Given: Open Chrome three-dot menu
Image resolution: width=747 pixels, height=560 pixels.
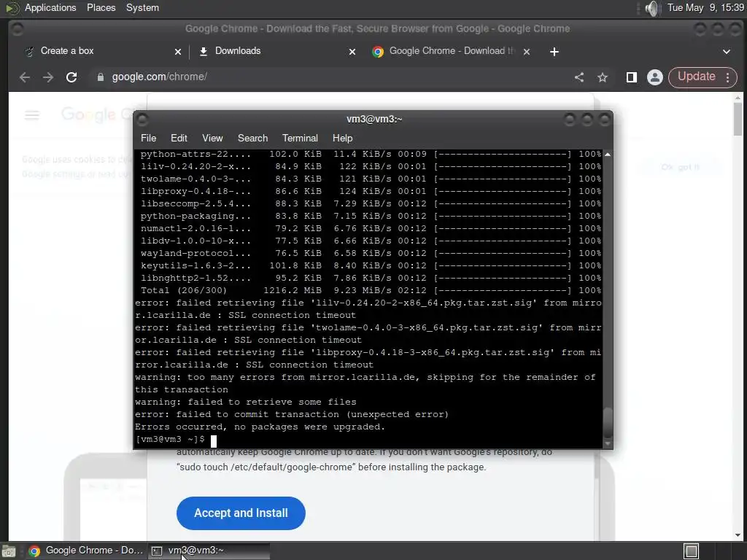Looking at the screenshot, I should point(728,77).
